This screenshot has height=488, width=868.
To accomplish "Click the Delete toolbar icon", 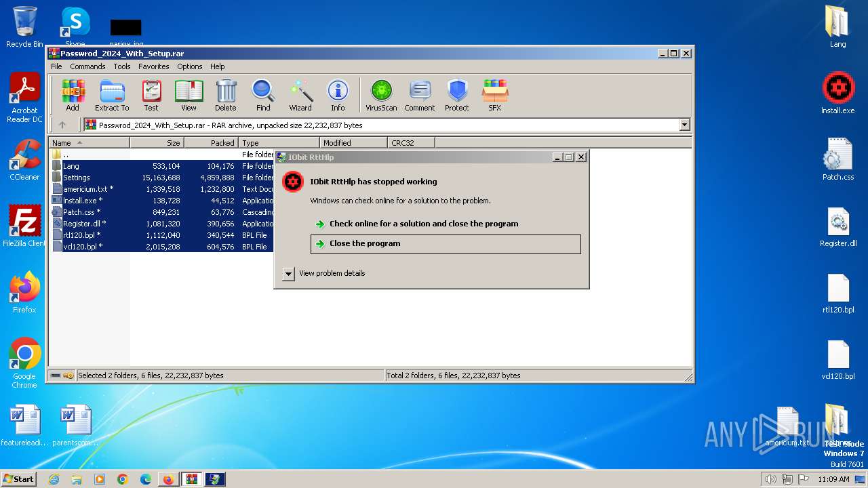I will coord(226,96).
